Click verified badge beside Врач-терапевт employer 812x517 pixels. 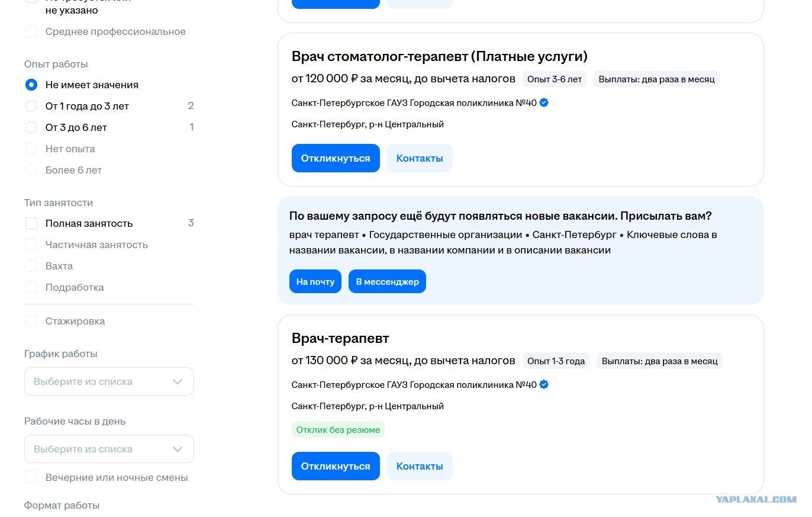click(544, 384)
